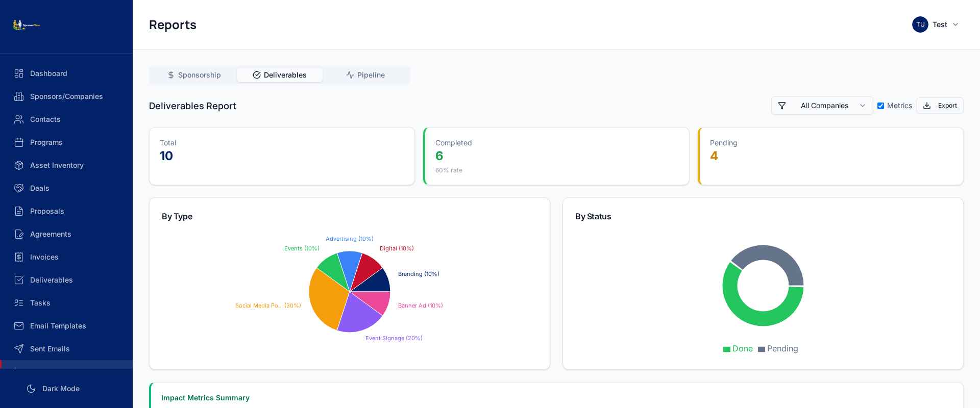Click the Sent Emails paper-plane icon

click(x=19, y=349)
